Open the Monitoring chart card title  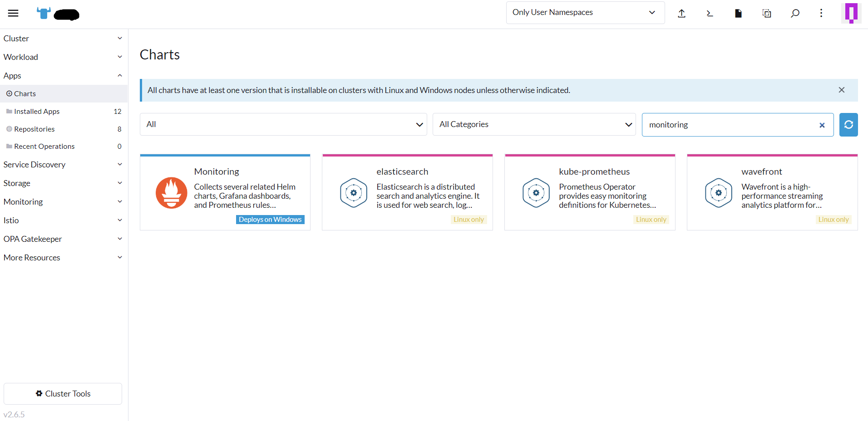[x=217, y=171]
